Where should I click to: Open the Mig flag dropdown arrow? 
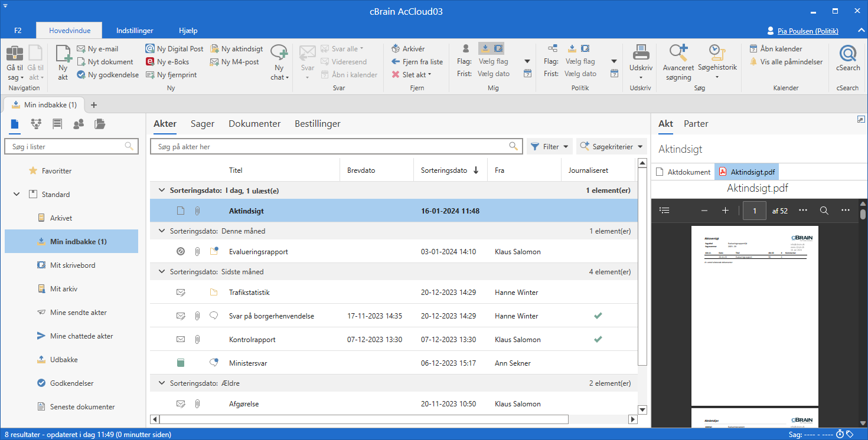527,61
